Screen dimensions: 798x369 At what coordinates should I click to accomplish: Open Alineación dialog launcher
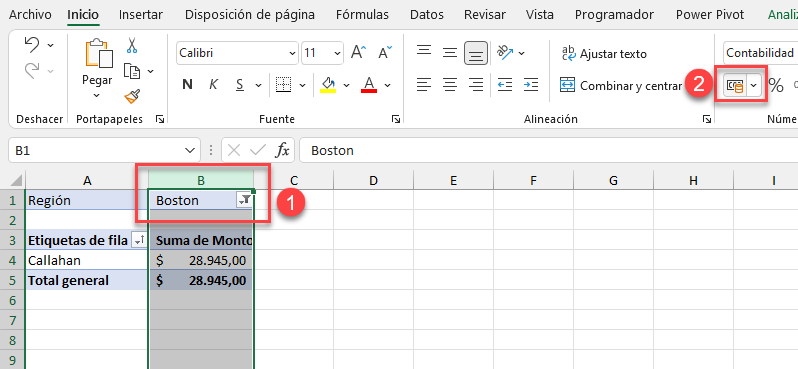point(706,119)
